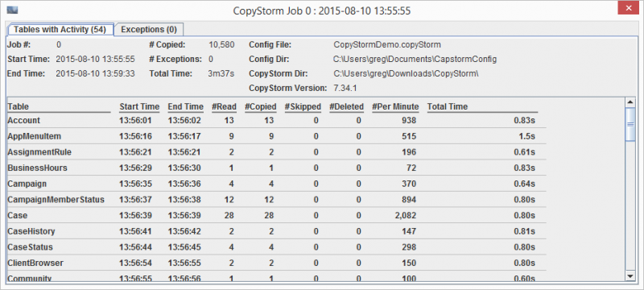644x290 pixels.
Task: Select the ClientBrowser table row
Action: click(x=277, y=263)
